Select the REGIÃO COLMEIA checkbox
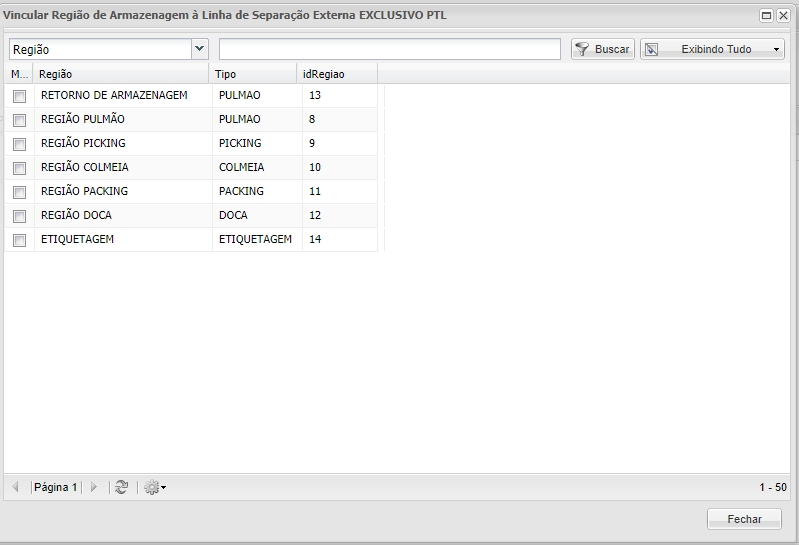The width and height of the screenshot is (799, 545). (19, 168)
